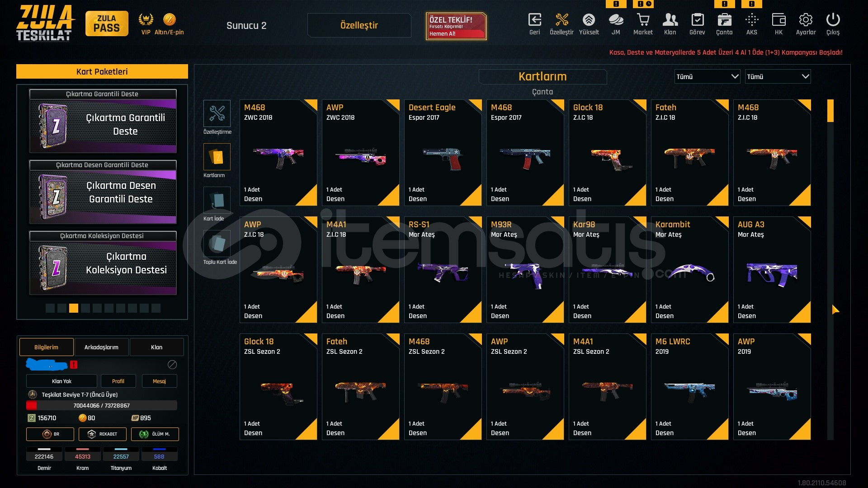The image size is (868, 488).
Task: Click the Çıkış power icon
Action: [x=833, y=20]
